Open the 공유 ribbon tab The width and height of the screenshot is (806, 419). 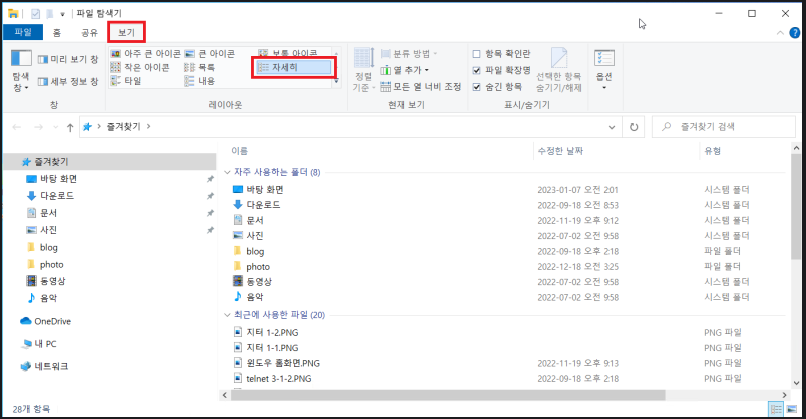pyautogui.click(x=89, y=32)
